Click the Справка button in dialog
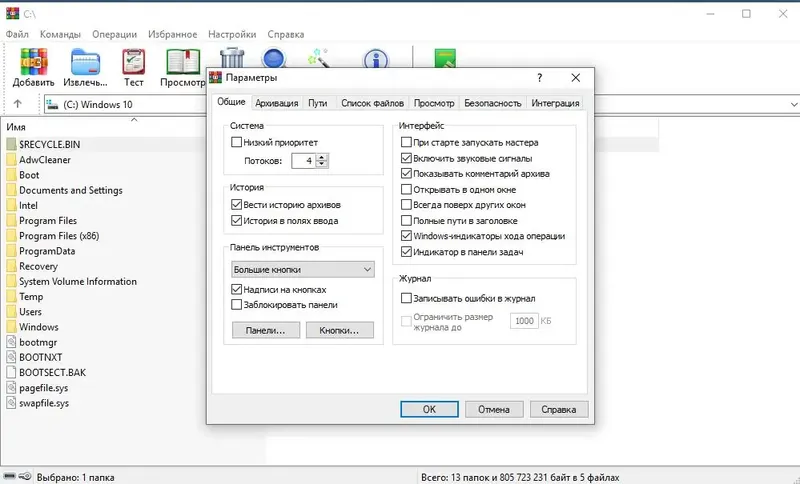Screen dimensions: 800x484 coord(559,409)
